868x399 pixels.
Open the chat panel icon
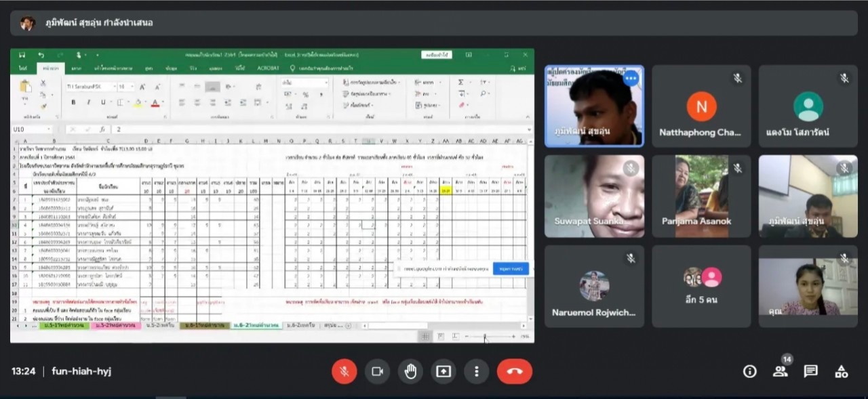click(x=810, y=371)
